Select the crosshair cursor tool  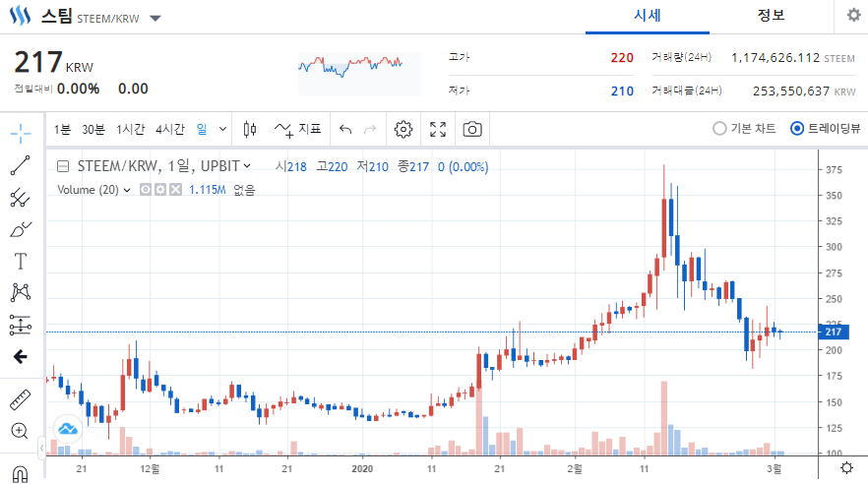pos(21,134)
